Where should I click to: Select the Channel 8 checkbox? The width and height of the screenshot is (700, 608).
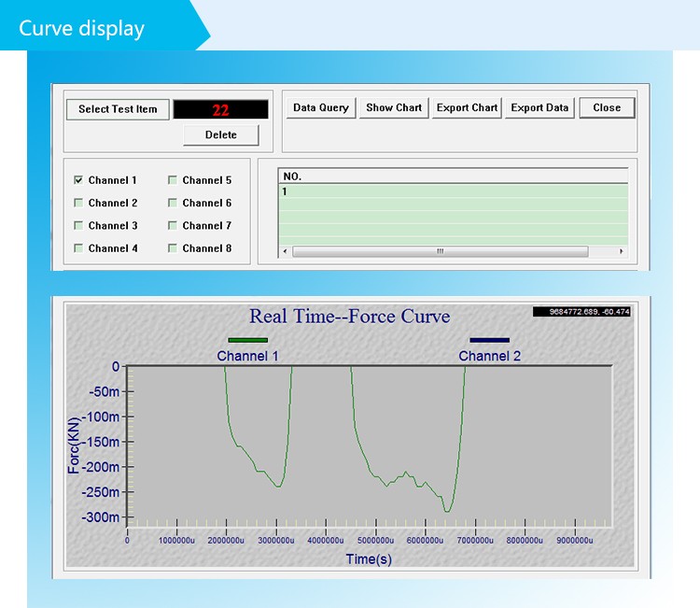click(173, 248)
